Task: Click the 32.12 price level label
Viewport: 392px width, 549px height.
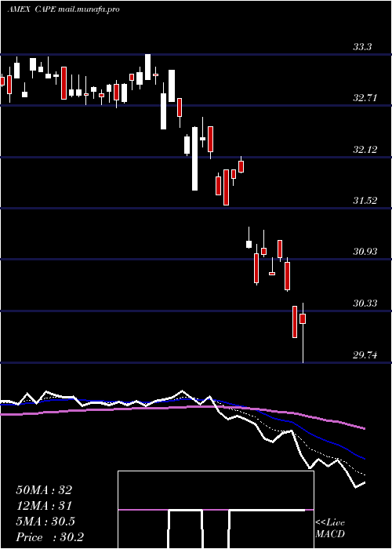Action: (x=365, y=150)
